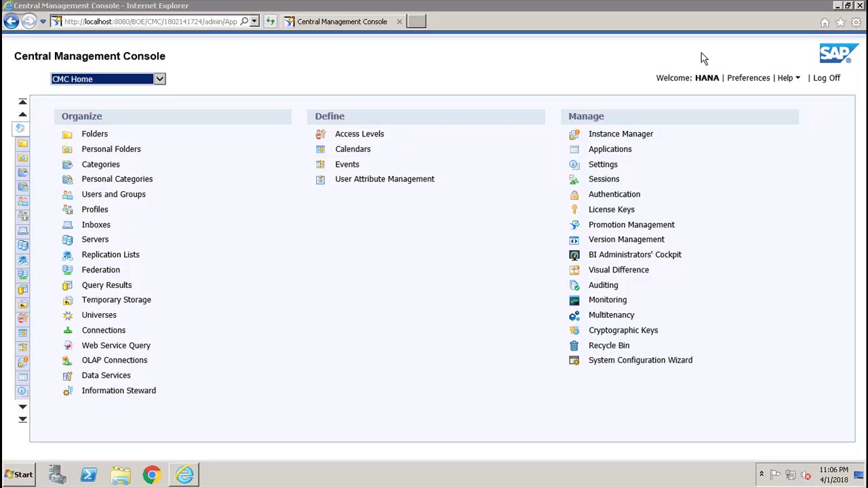Move side navigation up one step
Image resolution: width=868 pixels, height=488 pixels.
(22, 115)
